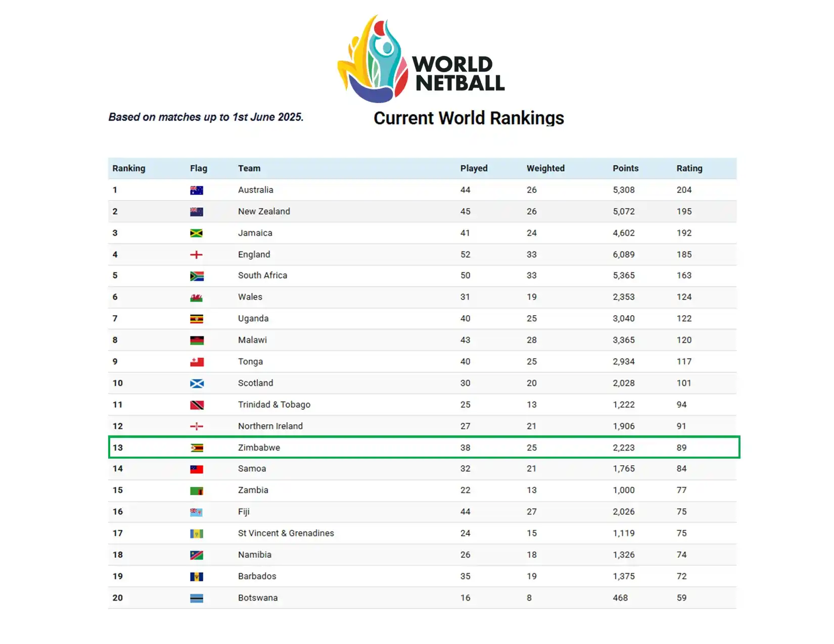Select the Scotland team name
Screen dimensions: 834x644
coord(255,383)
